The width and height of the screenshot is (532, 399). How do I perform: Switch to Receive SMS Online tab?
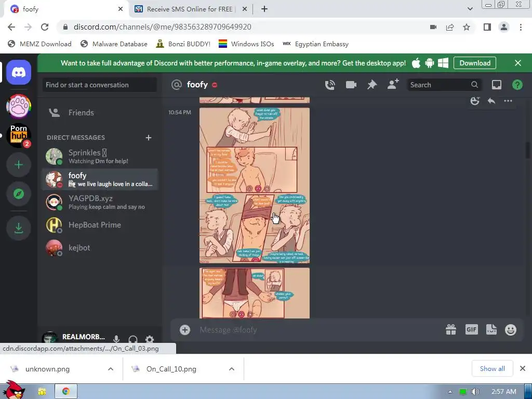click(x=191, y=9)
